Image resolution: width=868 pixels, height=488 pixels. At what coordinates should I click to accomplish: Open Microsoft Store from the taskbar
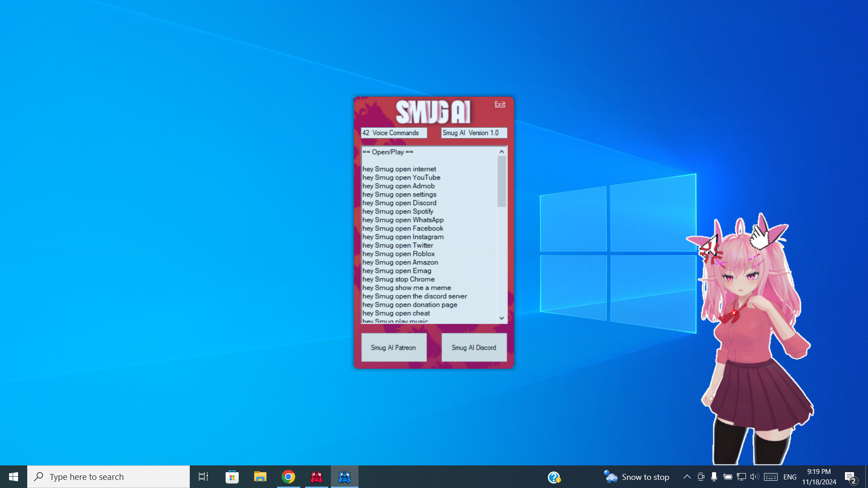click(232, 476)
